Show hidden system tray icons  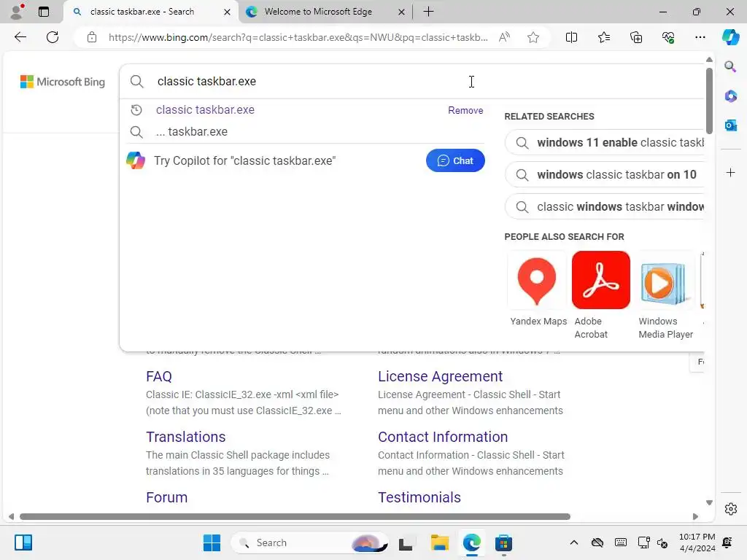tap(574, 542)
